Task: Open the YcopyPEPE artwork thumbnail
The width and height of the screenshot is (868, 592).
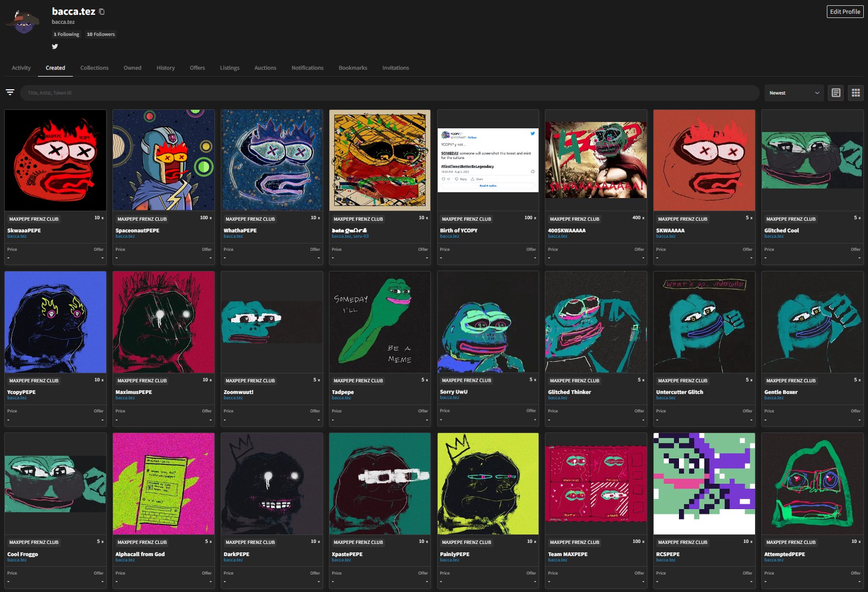Action: (55, 322)
